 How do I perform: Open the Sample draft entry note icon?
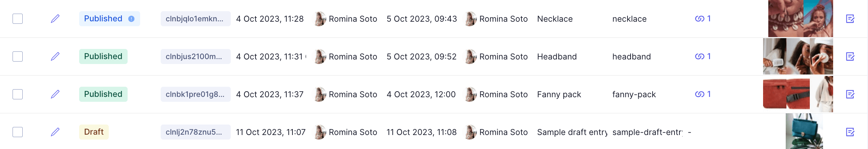tap(850, 132)
